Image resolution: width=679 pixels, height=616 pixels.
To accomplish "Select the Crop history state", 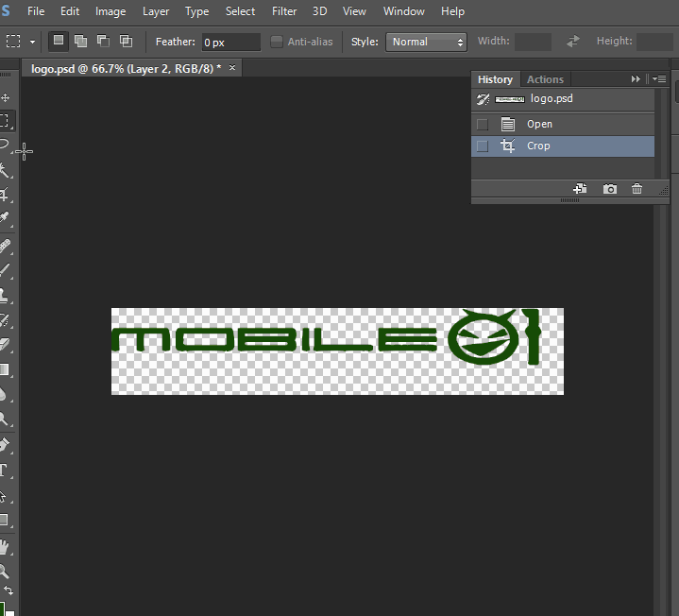I will point(563,146).
